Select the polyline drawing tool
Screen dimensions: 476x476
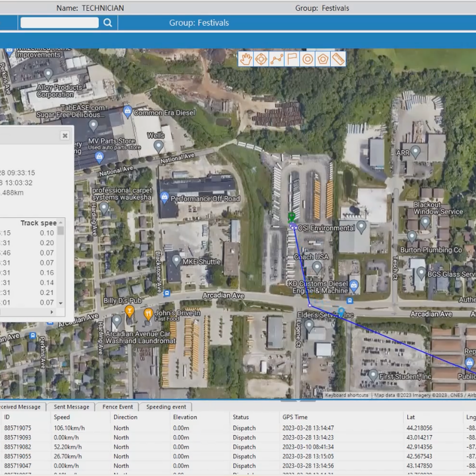point(276,59)
